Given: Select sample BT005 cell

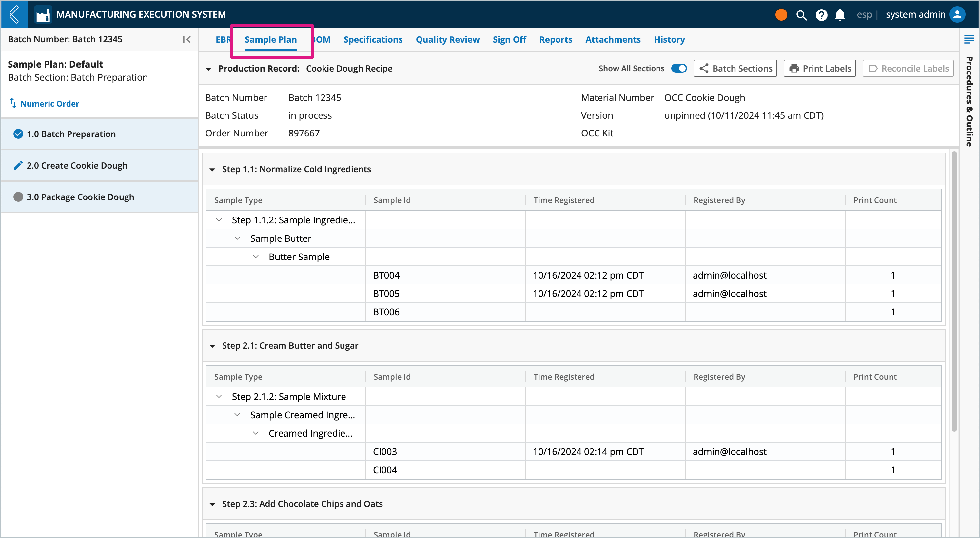Looking at the screenshot, I should [x=445, y=293].
